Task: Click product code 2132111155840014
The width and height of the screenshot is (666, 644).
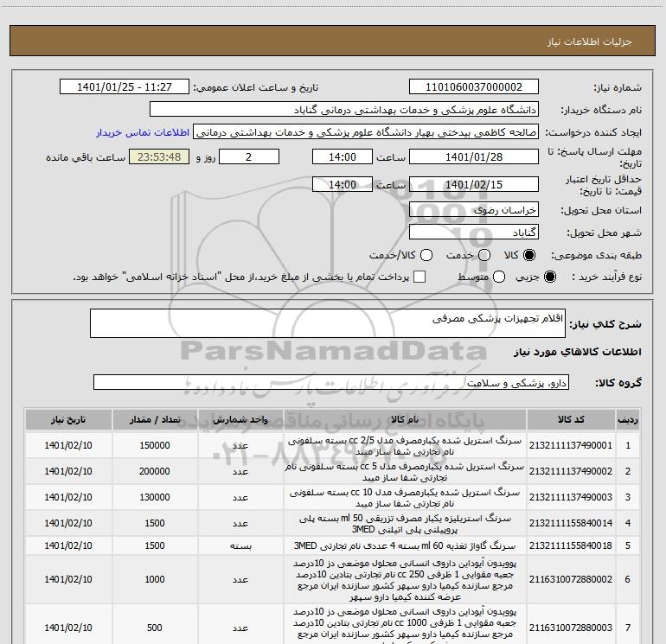Action: pos(571,523)
